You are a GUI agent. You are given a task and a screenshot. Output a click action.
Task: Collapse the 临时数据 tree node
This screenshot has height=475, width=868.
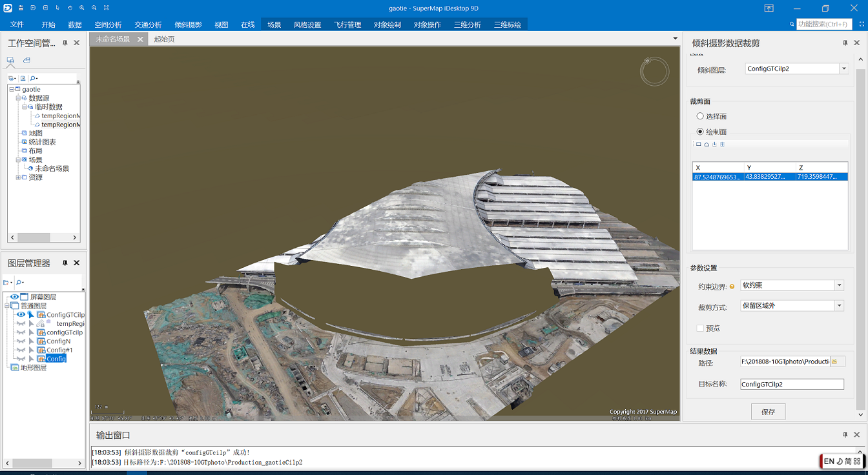coord(25,107)
